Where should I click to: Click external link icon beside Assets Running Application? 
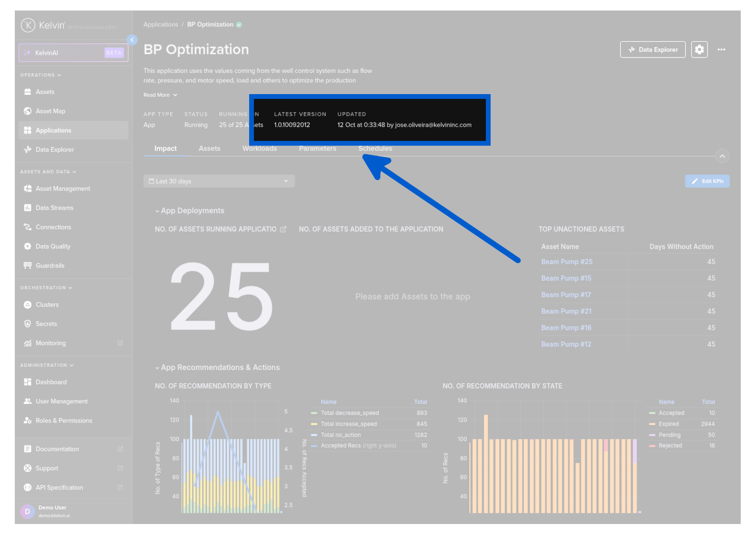click(x=283, y=229)
